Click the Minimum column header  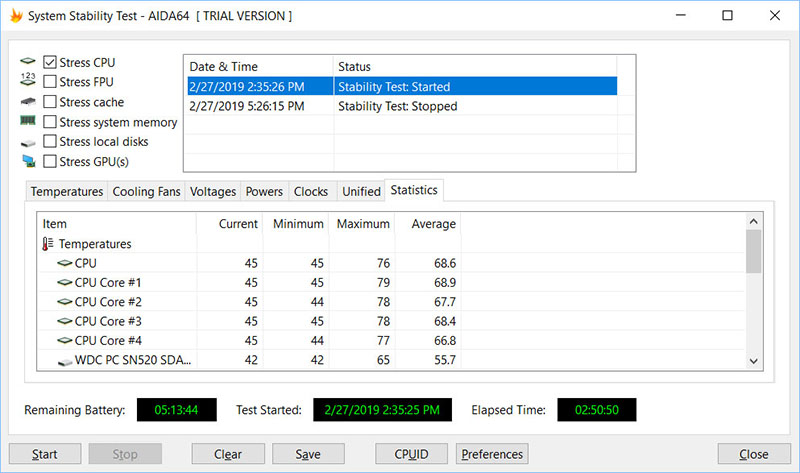(296, 224)
